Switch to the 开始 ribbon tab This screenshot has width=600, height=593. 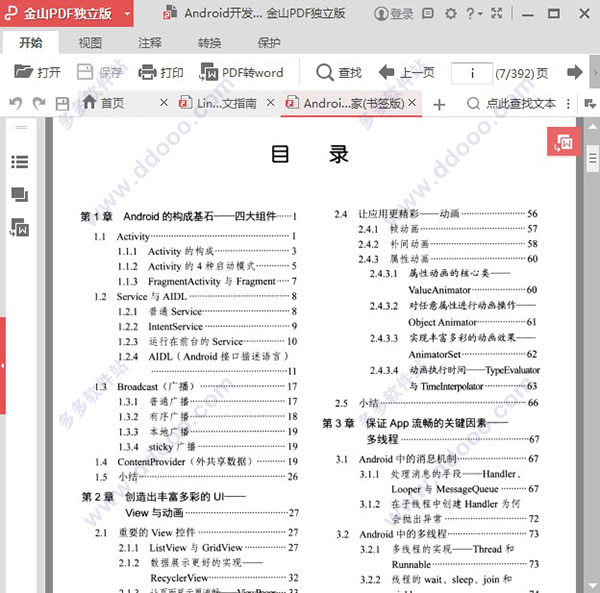[31, 42]
